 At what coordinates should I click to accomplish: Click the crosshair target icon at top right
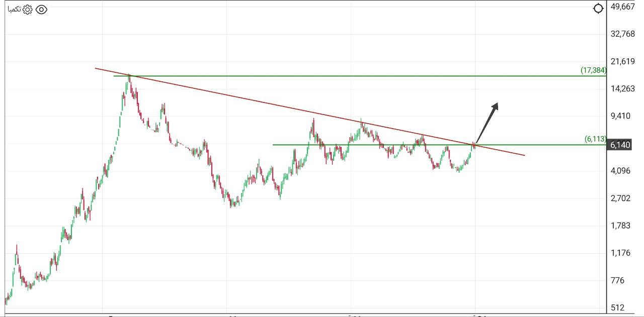coord(598,9)
